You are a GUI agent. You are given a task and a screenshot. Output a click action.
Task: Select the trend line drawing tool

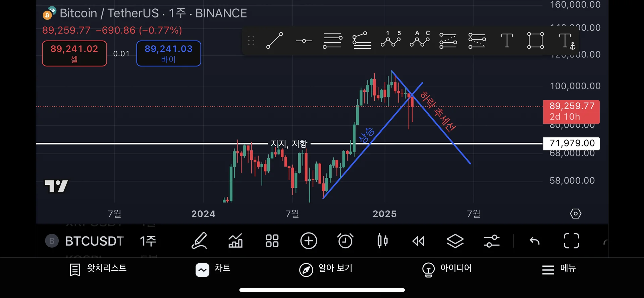275,41
